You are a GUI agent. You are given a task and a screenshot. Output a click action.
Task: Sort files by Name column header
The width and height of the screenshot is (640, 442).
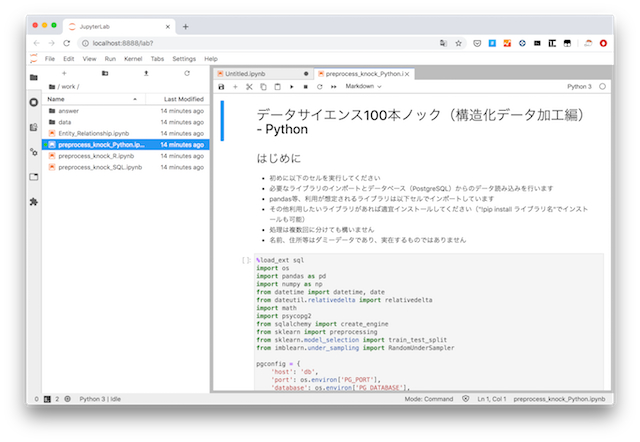click(56, 99)
